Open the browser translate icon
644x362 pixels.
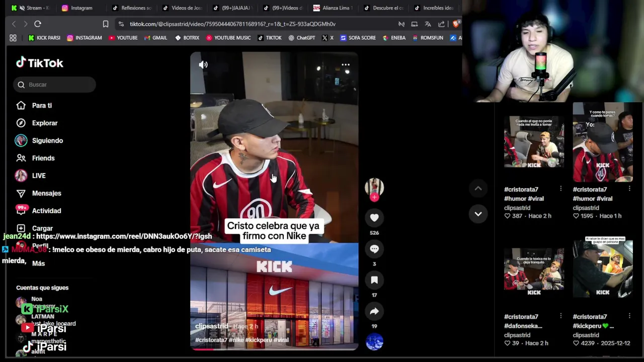pos(428,24)
